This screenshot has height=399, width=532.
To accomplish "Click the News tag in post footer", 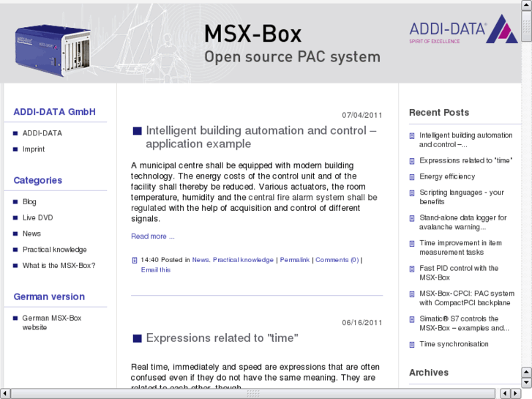I will 201,260.
